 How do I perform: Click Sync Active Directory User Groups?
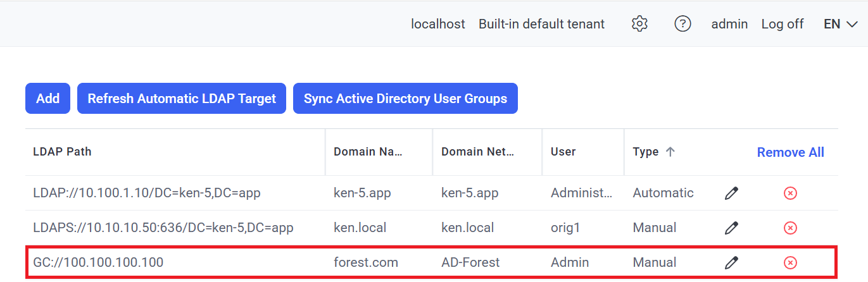[405, 99]
